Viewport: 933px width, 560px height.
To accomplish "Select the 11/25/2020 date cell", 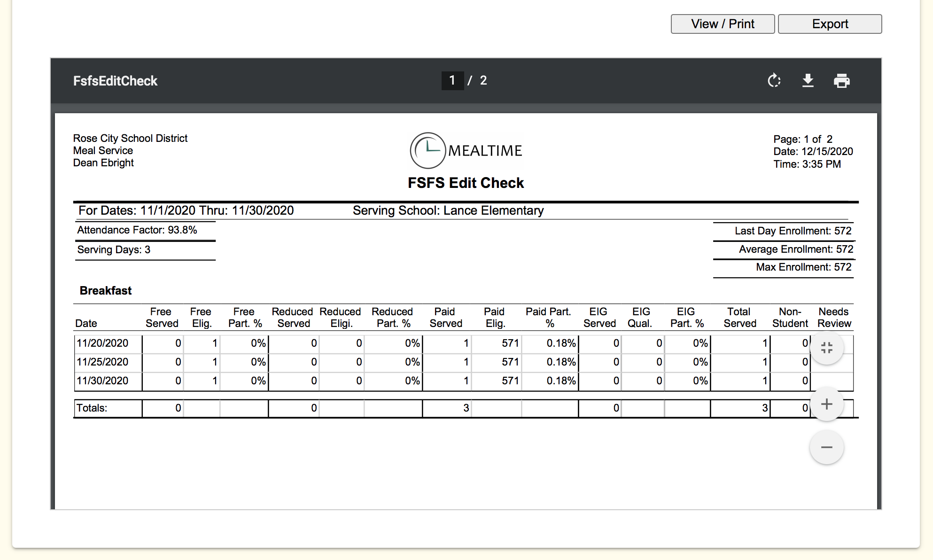I will 103,362.
